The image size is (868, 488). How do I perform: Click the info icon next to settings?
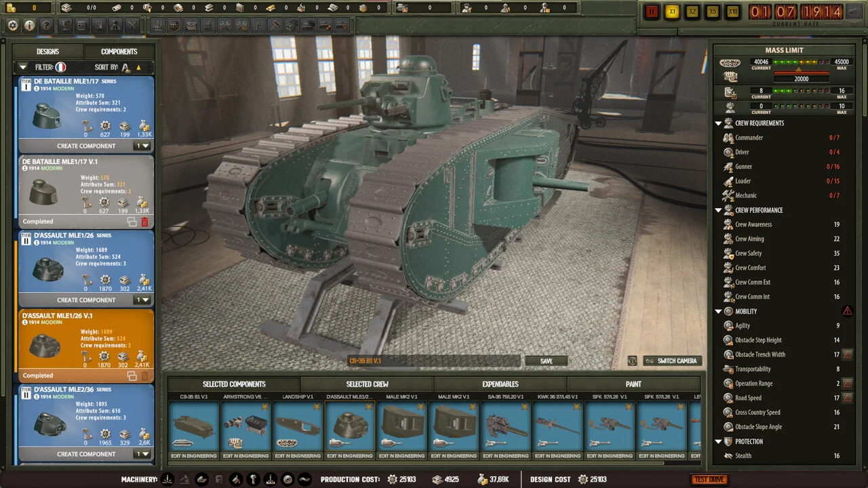(x=29, y=25)
